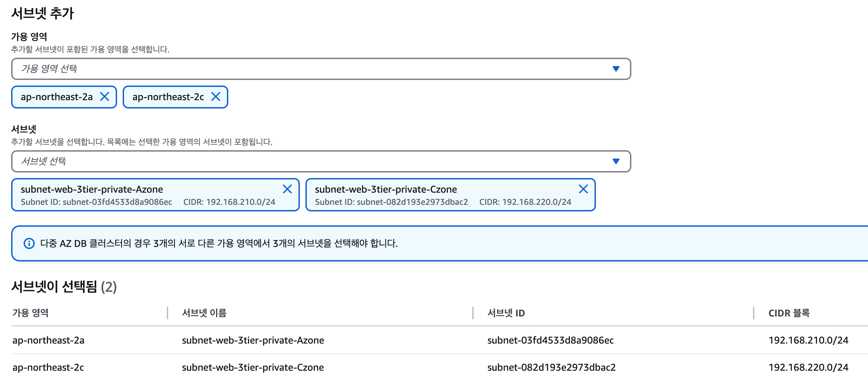
Task: Click the ap-northeast-2a token label
Action: pyautogui.click(x=57, y=97)
